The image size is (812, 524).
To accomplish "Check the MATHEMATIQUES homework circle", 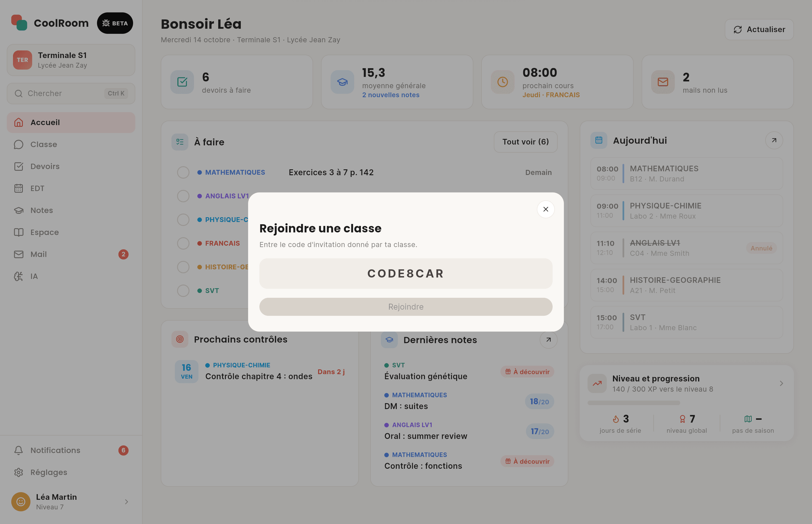I will pyautogui.click(x=183, y=172).
